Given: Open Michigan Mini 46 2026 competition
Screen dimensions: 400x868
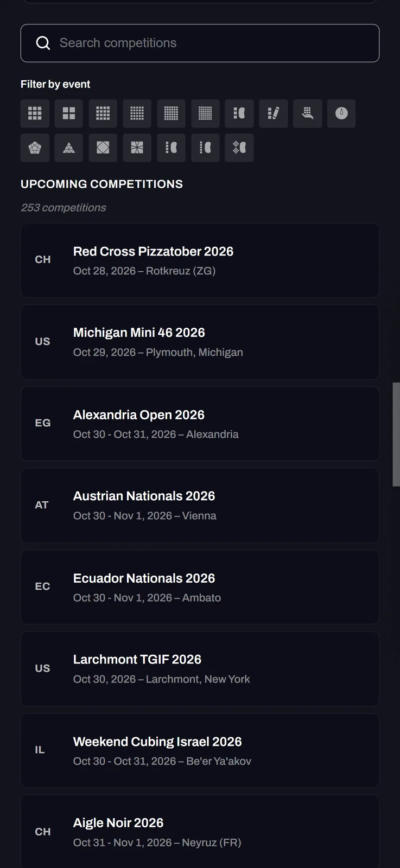Looking at the screenshot, I should click(200, 342).
